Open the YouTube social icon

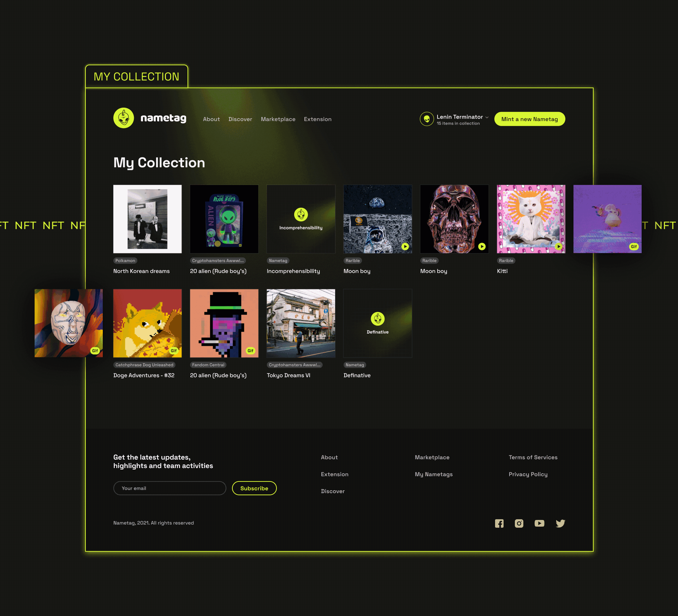tap(539, 524)
